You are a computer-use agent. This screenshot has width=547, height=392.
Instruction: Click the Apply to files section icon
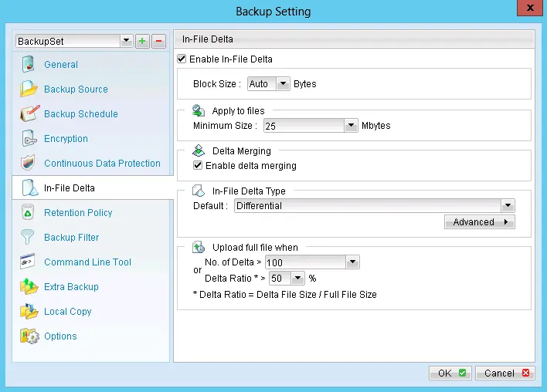coord(199,110)
